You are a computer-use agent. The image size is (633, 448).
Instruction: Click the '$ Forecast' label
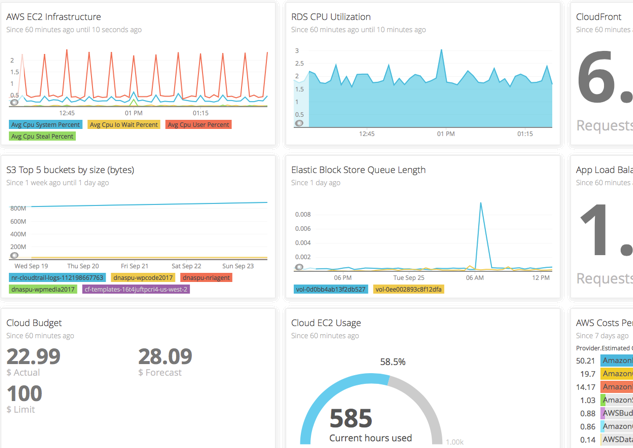click(x=160, y=373)
